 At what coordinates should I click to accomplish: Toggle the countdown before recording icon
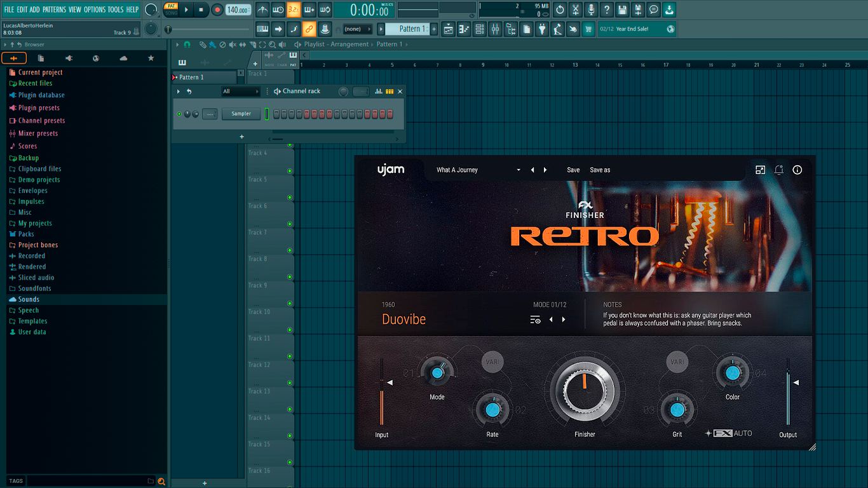294,10
